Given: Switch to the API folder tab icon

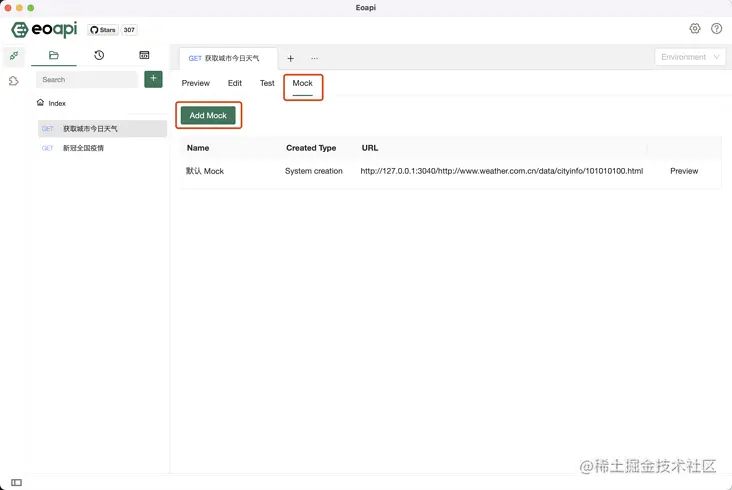Looking at the screenshot, I should click(x=54, y=55).
